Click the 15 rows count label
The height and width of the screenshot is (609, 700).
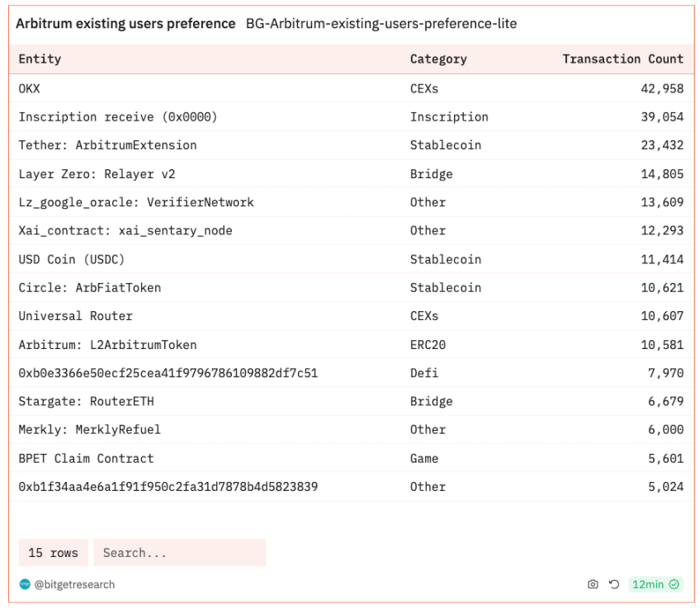coord(53,553)
